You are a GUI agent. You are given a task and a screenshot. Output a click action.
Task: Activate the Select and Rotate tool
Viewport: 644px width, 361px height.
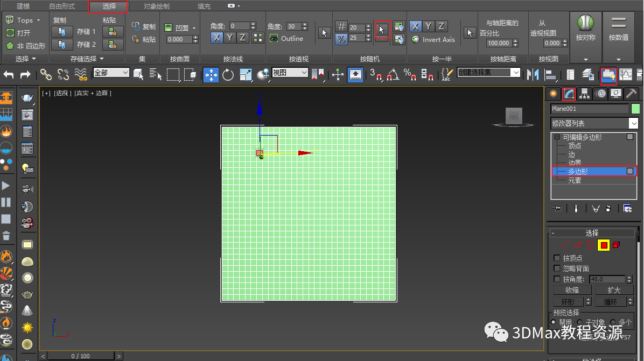pos(228,75)
